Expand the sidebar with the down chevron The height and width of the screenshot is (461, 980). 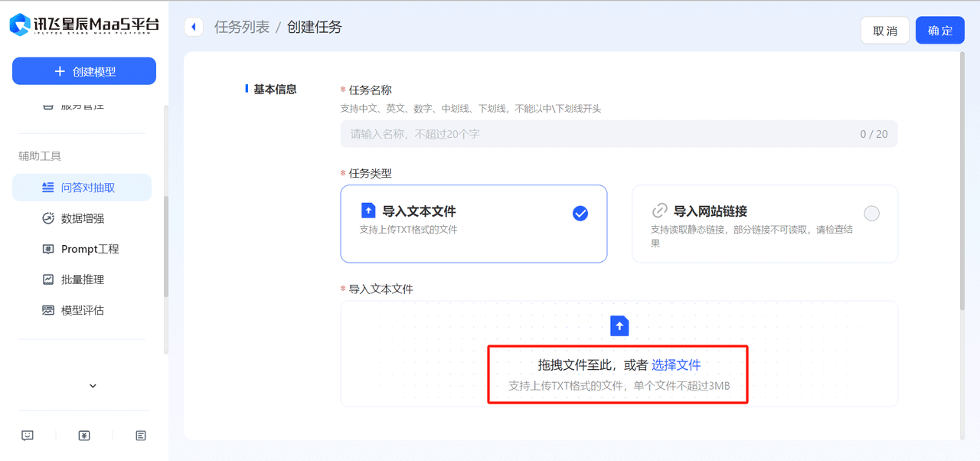(93, 386)
